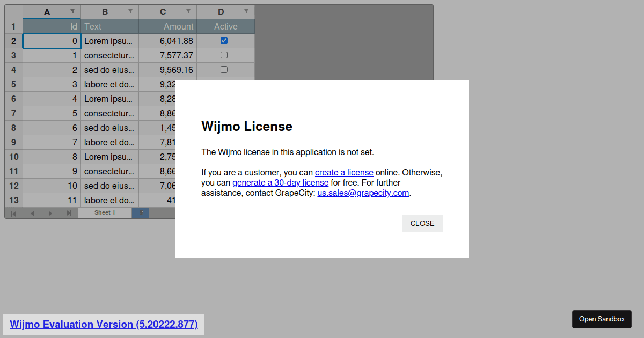Click the Open Sandbox button

pos(602,319)
